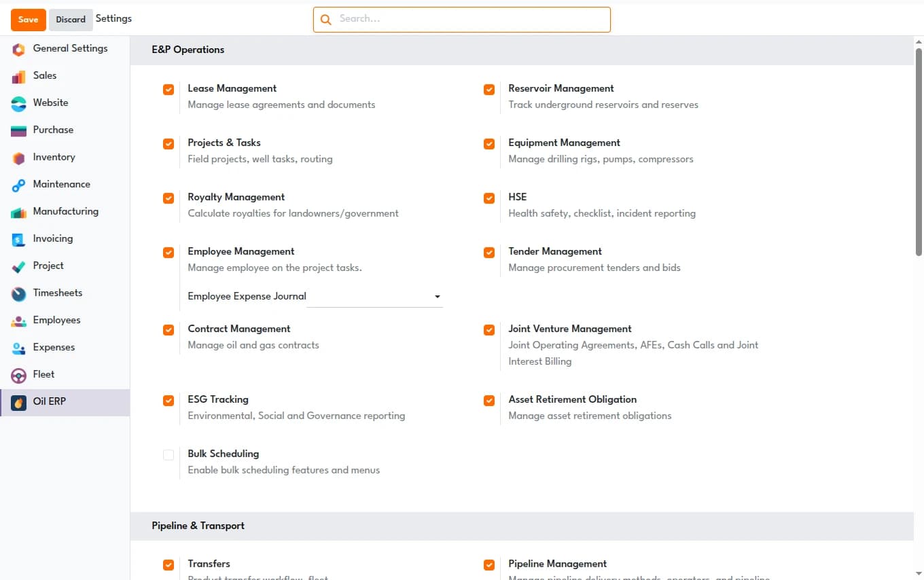Enable the Bulk Scheduling checkbox
Screen dimensions: 924x580
pos(168,455)
